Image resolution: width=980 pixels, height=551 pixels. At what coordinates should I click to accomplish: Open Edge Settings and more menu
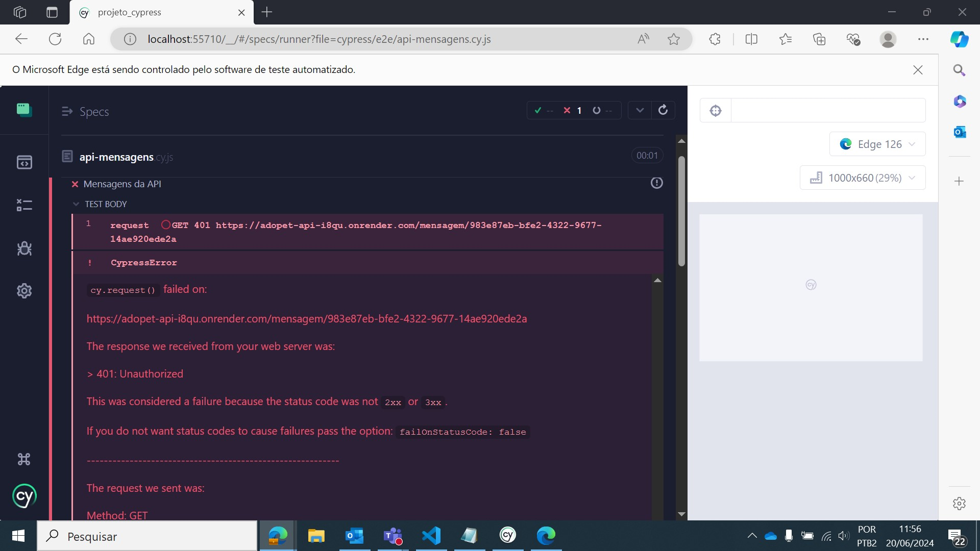[x=923, y=39]
